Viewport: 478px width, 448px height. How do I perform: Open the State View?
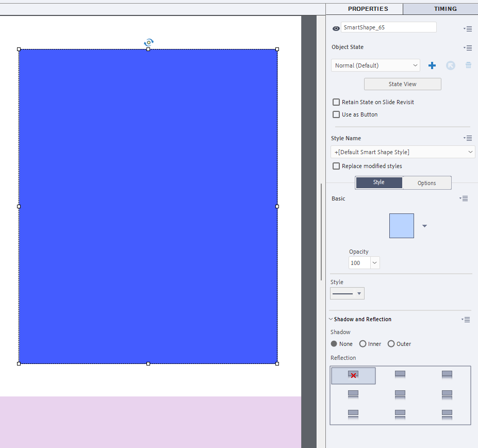tap(402, 84)
